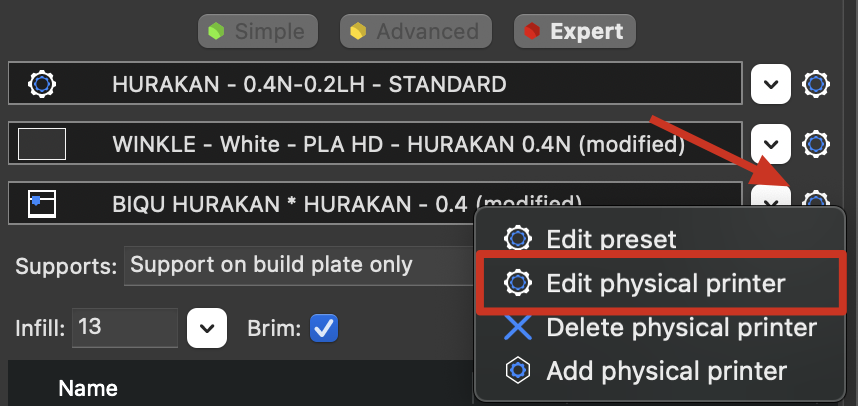Click cog icon left of HURAKAN 0.4N-0.2LH preset
This screenshot has width=858, height=406.
[x=42, y=83]
